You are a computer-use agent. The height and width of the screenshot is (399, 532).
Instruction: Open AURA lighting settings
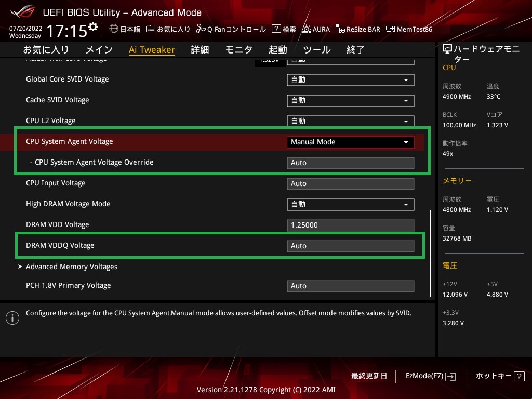tap(307, 29)
